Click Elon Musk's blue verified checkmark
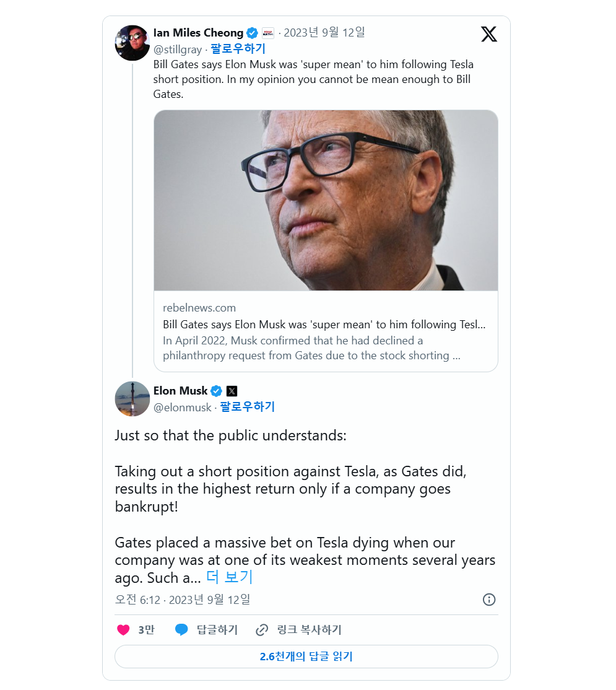 tap(216, 391)
